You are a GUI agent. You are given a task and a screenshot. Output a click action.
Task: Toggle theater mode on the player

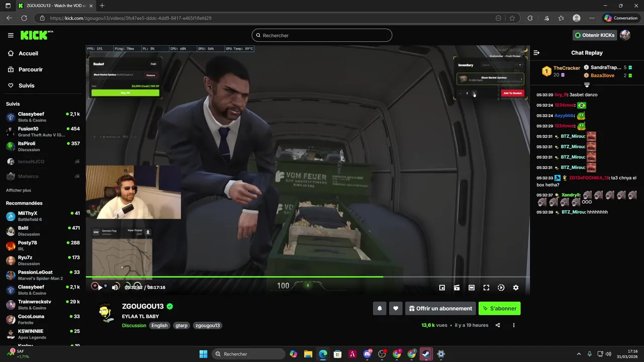471,288
